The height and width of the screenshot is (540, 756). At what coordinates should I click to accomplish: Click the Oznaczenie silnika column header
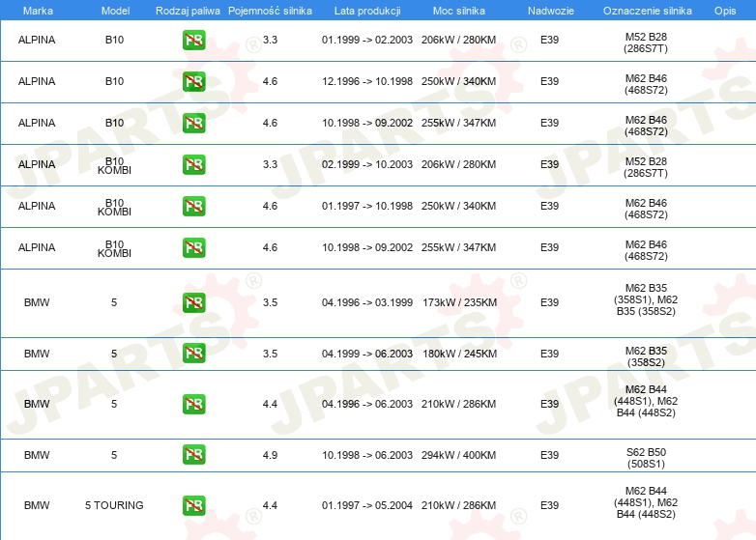pyautogui.click(x=647, y=11)
